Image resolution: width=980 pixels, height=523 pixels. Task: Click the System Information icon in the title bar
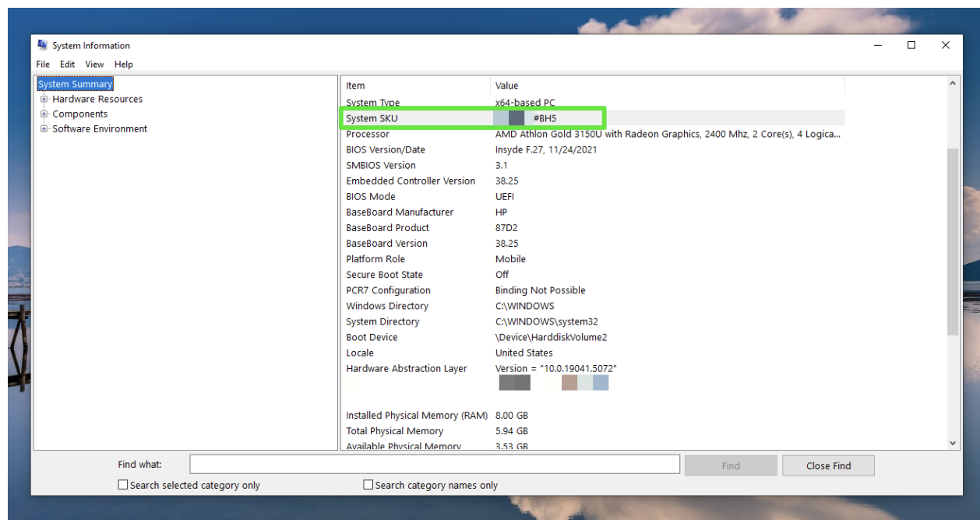(x=44, y=45)
